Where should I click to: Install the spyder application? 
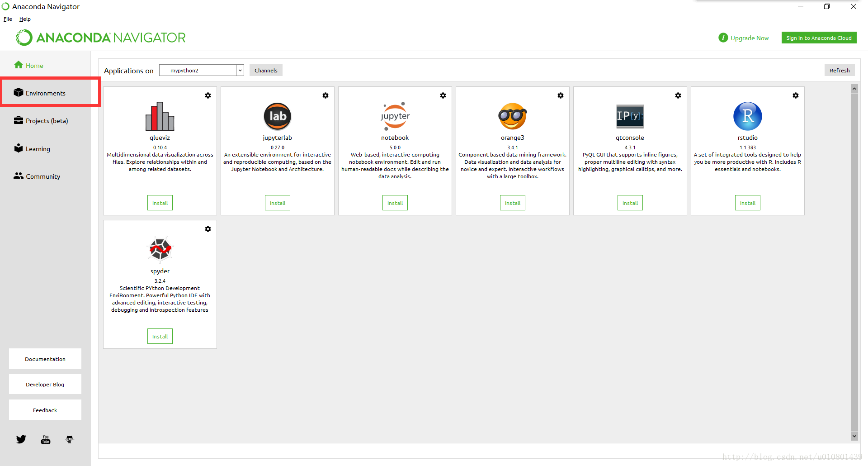click(160, 337)
